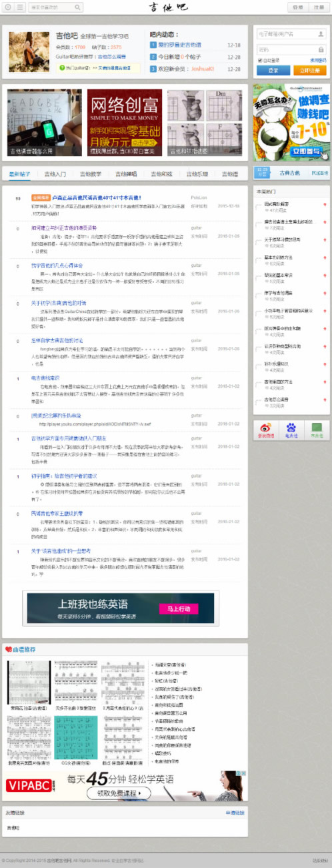The height and width of the screenshot is (868, 332).
Task: Toggle the 自动登录 checkbox
Action: [x=259, y=60]
